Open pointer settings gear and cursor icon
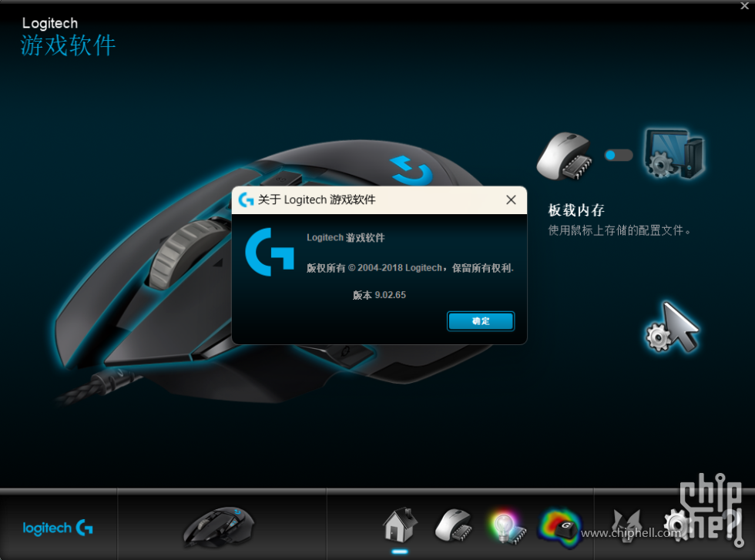The width and height of the screenshot is (755, 560). [x=672, y=327]
